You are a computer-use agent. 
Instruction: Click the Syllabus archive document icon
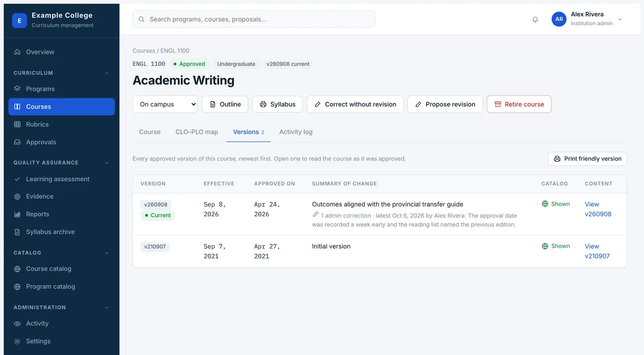tap(17, 232)
